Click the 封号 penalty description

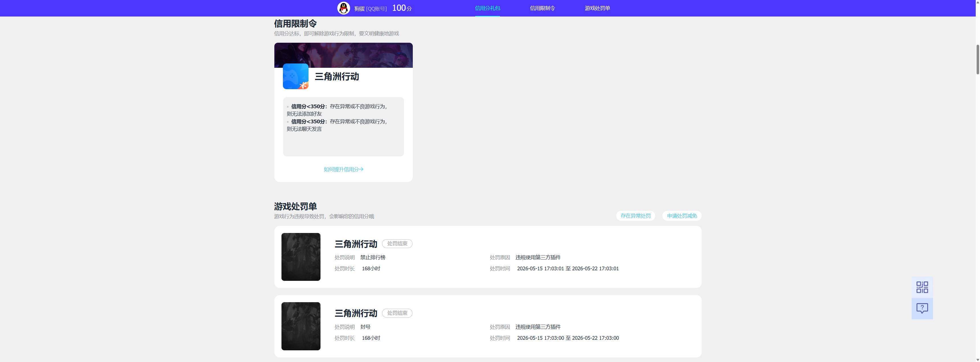(x=365, y=327)
